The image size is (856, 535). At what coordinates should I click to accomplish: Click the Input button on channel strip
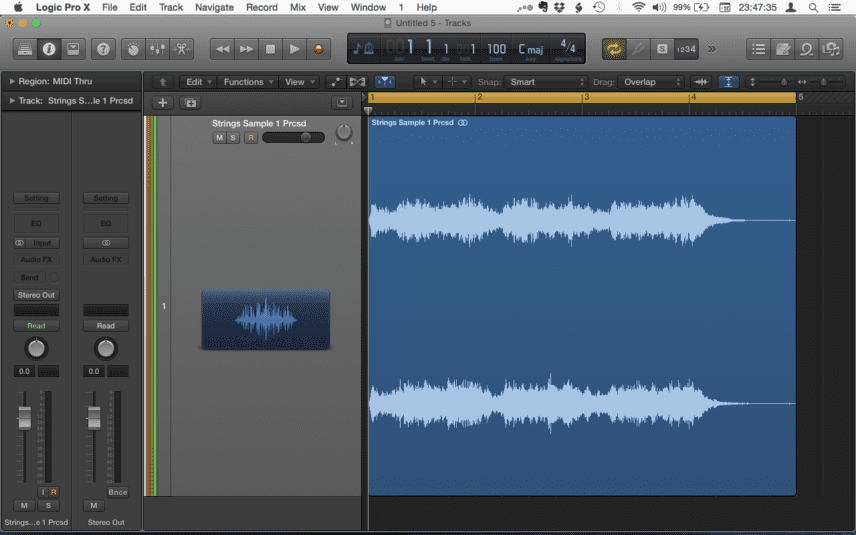click(42, 243)
